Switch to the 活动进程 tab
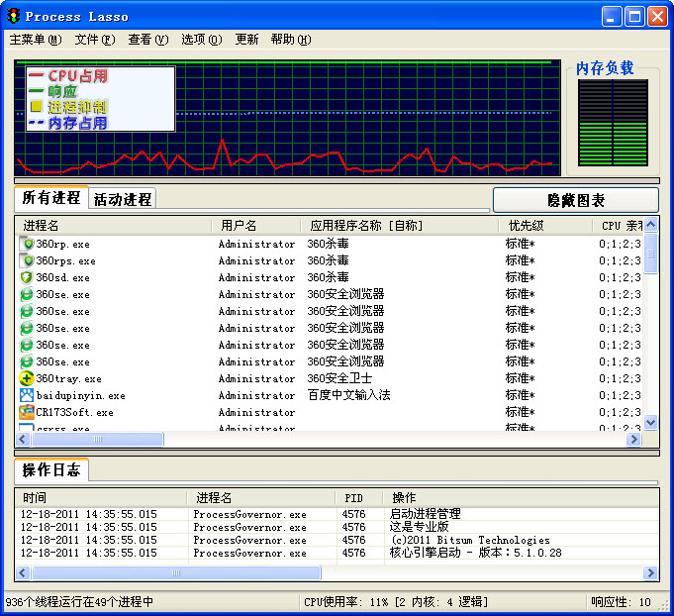 pyautogui.click(x=123, y=199)
